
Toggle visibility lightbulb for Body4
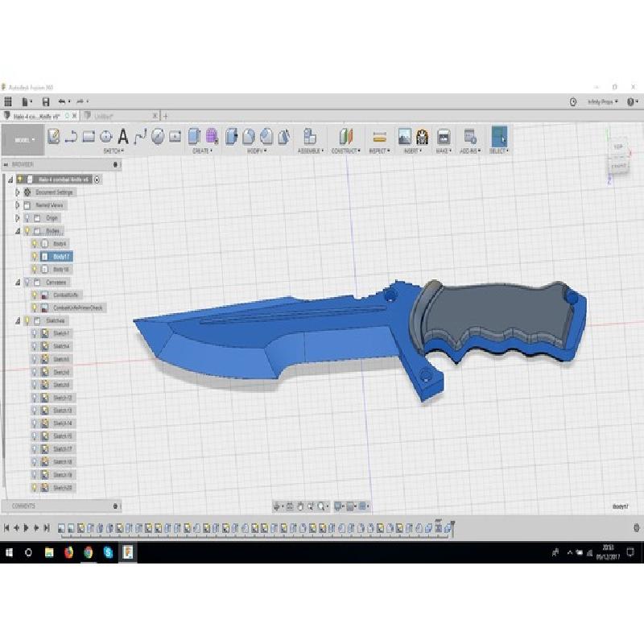pyautogui.click(x=35, y=244)
